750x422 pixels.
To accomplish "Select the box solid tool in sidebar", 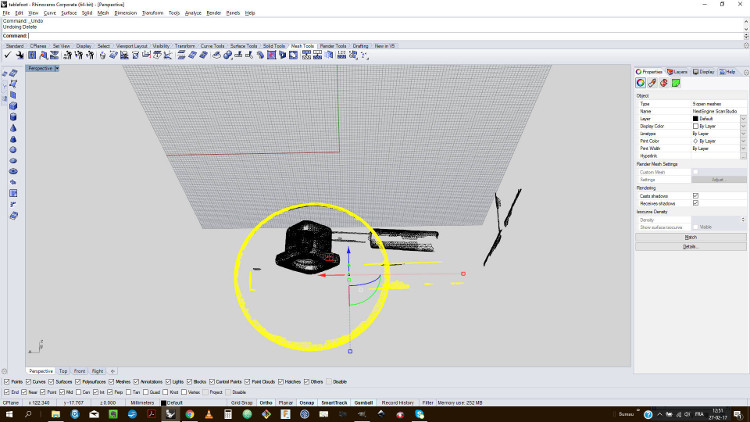I will point(13,106).
